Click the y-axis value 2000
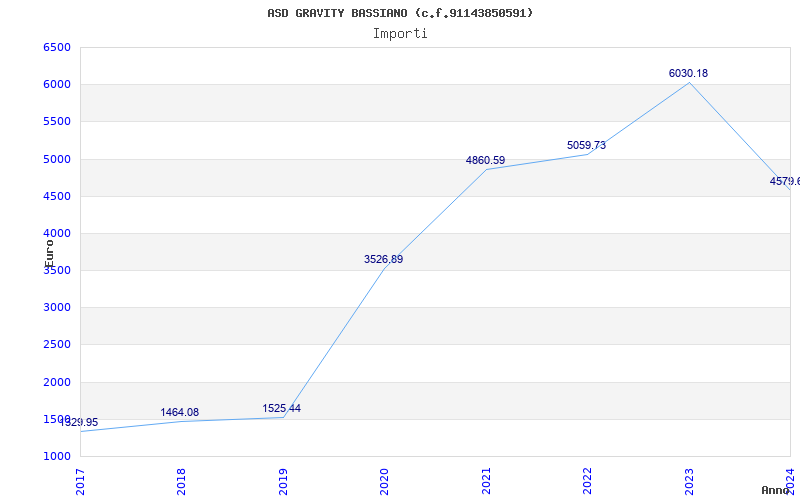Screen dimensions: 800x500 57,382
